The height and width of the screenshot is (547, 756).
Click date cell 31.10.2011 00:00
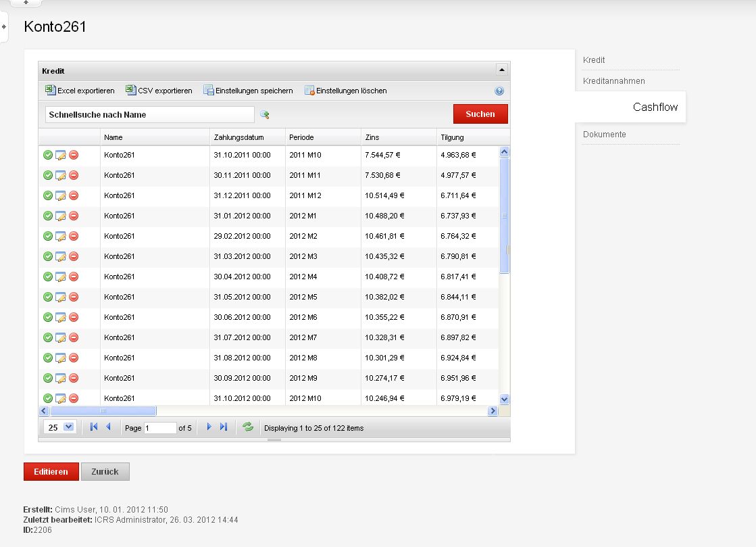coord(242,155)
